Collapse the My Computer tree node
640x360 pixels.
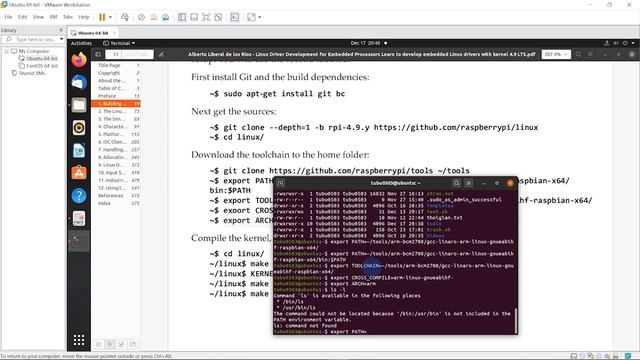7,51
